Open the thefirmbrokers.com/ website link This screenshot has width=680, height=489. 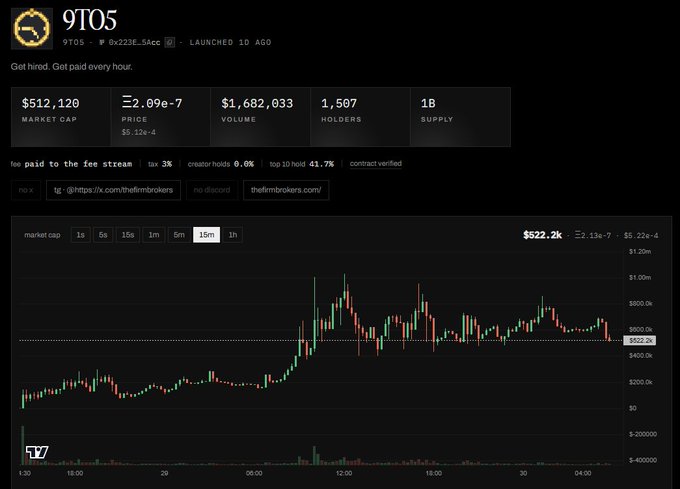(286, 190)
